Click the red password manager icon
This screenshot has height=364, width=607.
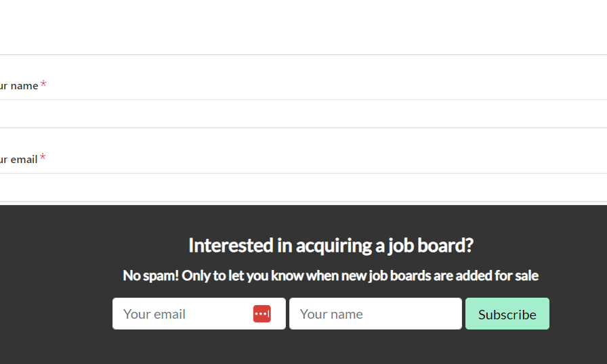tap(262, 314)
